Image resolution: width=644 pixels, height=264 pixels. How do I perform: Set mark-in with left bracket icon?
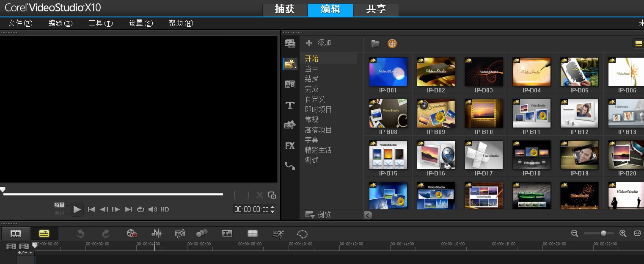(x=235, y=195)
